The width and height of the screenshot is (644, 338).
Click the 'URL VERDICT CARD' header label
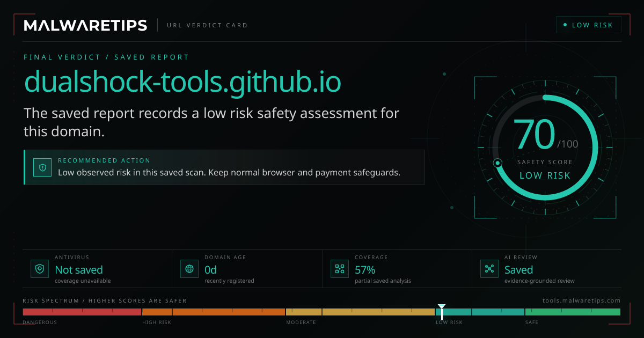pyautogui.click(x=207, y=25)
